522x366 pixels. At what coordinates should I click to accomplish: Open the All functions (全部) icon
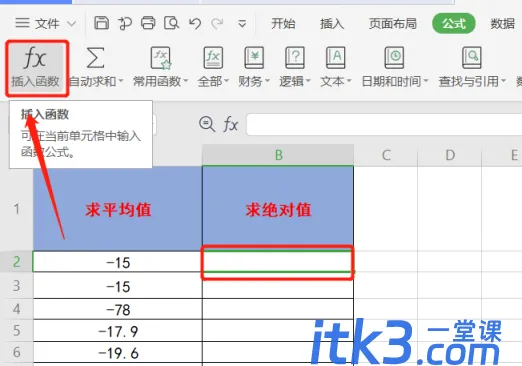[x=213, y=58]
